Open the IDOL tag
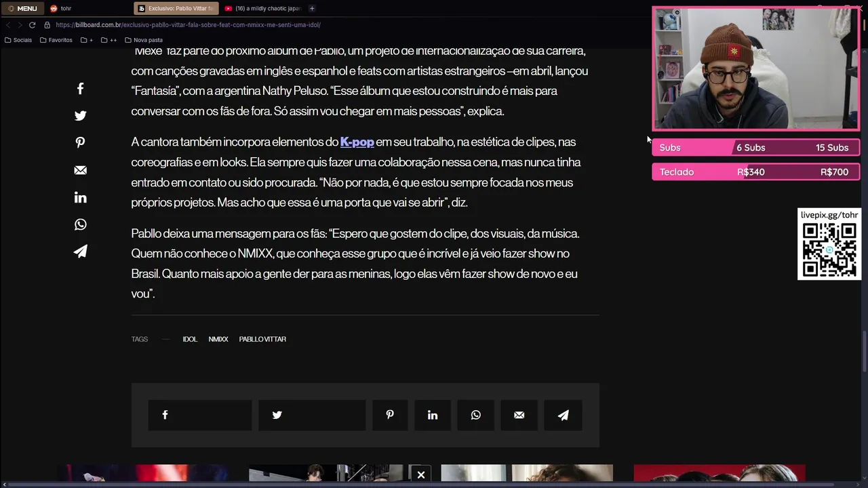 click(x=190, y=339)
